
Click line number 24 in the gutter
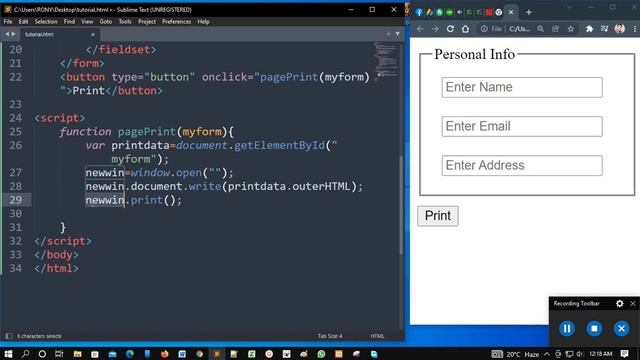click(x=16, y=118)
